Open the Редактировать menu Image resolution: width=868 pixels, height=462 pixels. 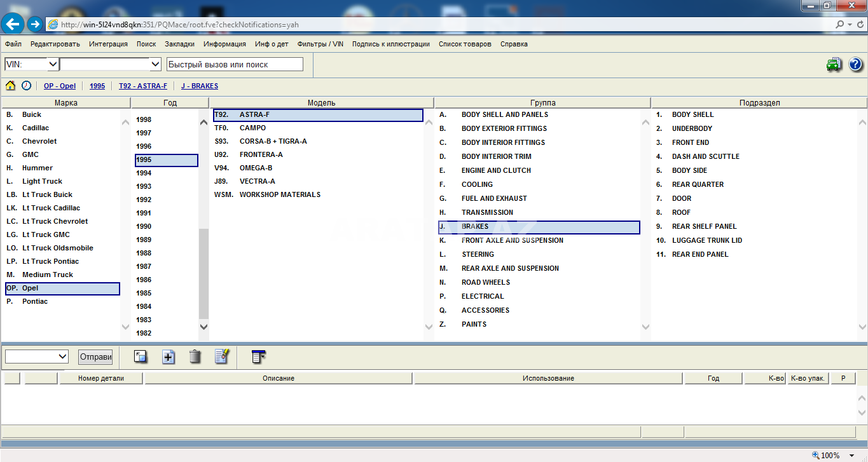(x=55, y=44)
